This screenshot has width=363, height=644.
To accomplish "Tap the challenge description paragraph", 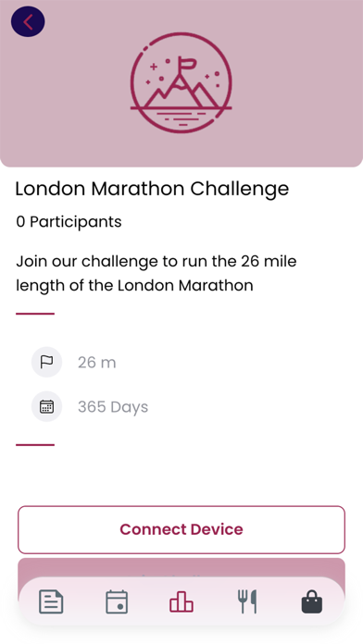I will coord(156,273).
